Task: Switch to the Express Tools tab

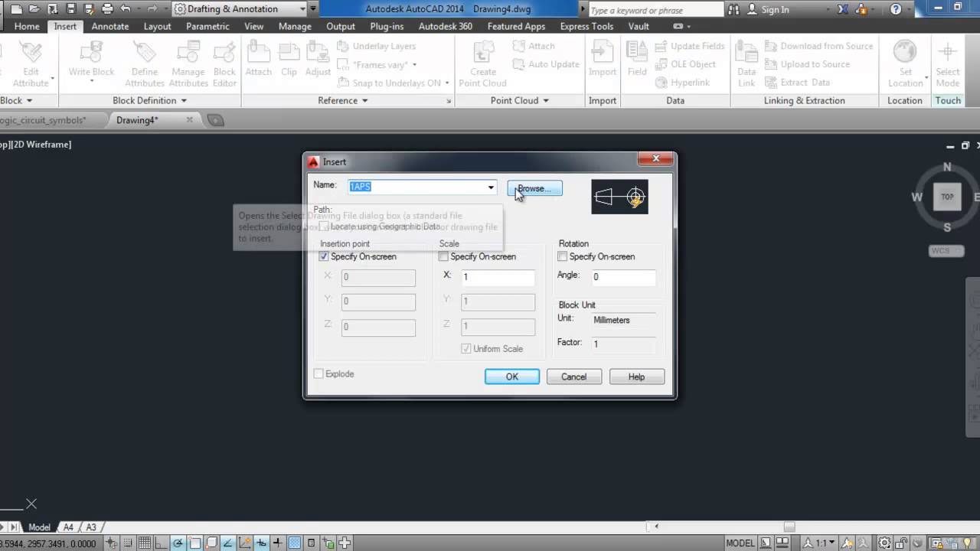Action: tap(586, 26)
